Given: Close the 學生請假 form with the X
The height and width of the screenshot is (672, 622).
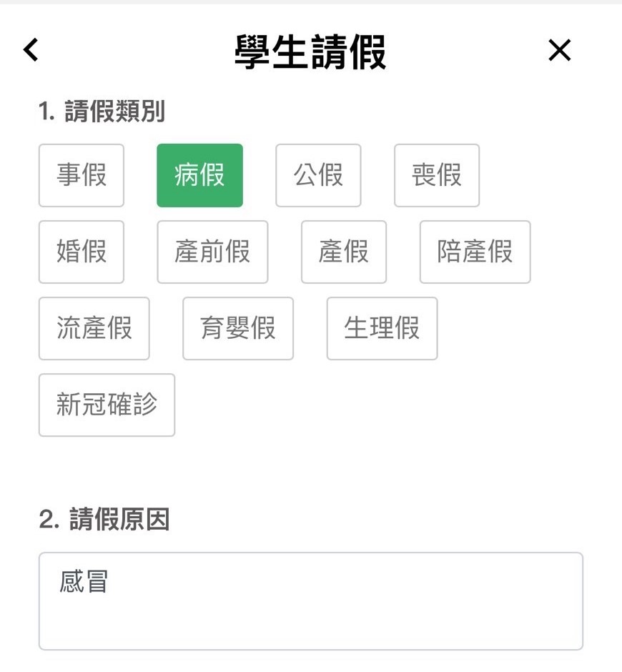Looking at the screenshot, I should tap(559, 50).
